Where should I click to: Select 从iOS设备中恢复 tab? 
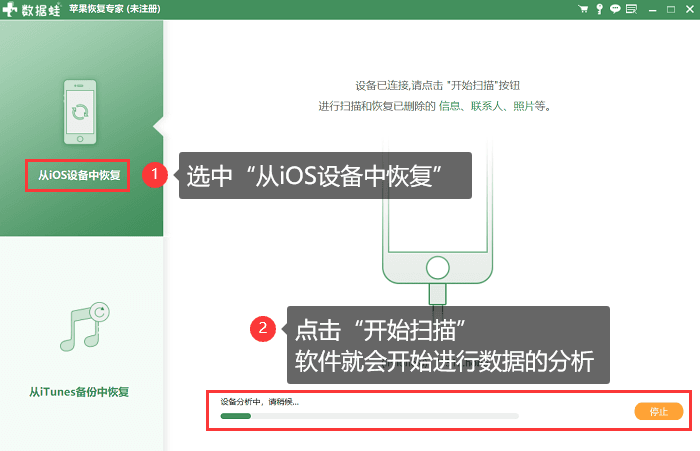pos(79,176)
